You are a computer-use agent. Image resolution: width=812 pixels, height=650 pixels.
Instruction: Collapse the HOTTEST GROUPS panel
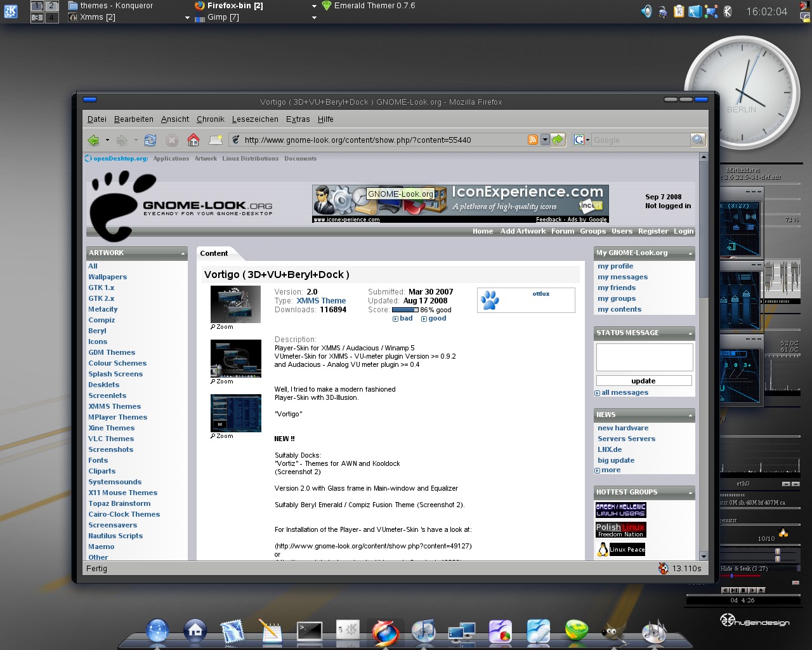690,493
